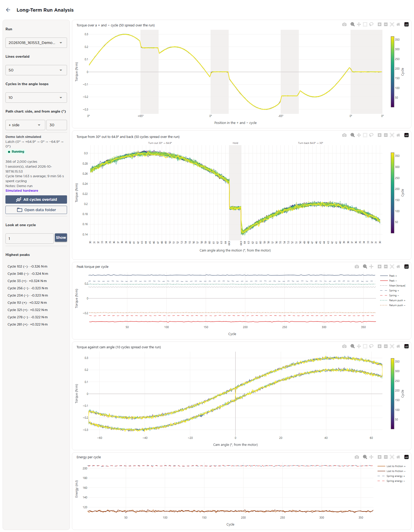414x532 pixels.
Task: Click the Simulated hardware link
Action: (x=22, y=191)
